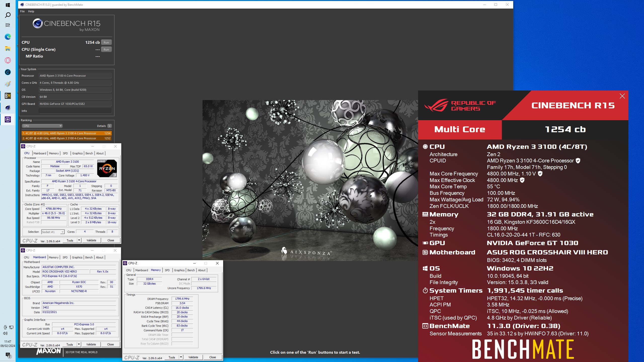Click the Multi Core 1254 cb score
Screen dimensions: 644x362
(x=565, y=129)
